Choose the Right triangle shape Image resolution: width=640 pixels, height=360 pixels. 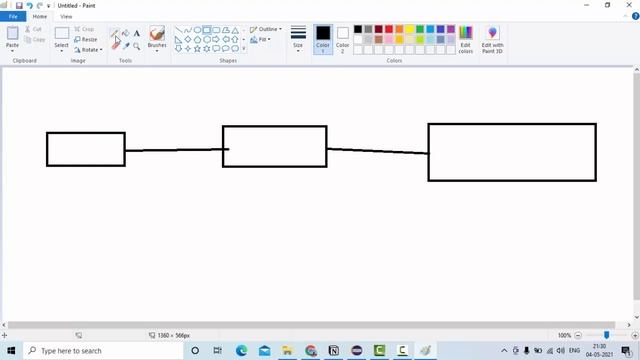[x=178, y=40]
